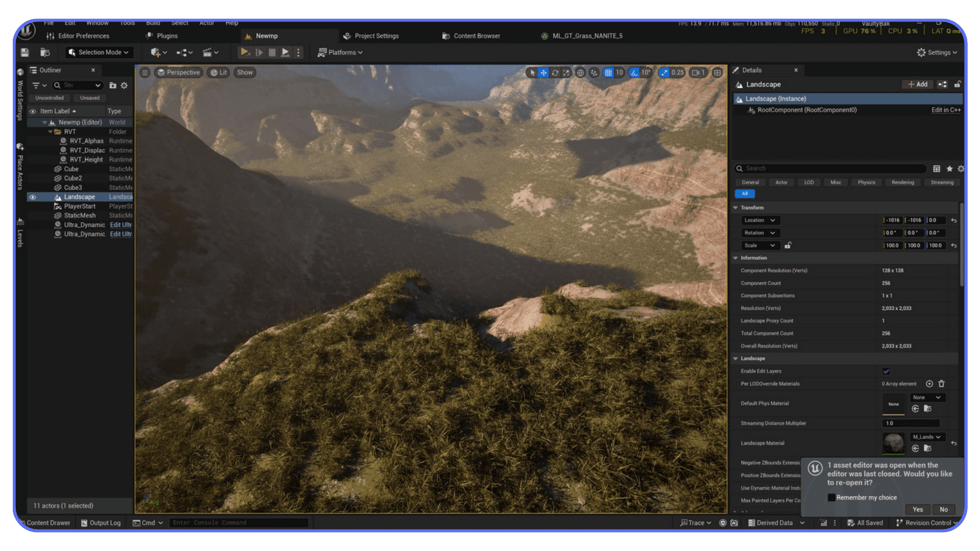Toggle grid snapping icon next to 10
The width and height of the screenshot is (980, 551).
point(608,72)
